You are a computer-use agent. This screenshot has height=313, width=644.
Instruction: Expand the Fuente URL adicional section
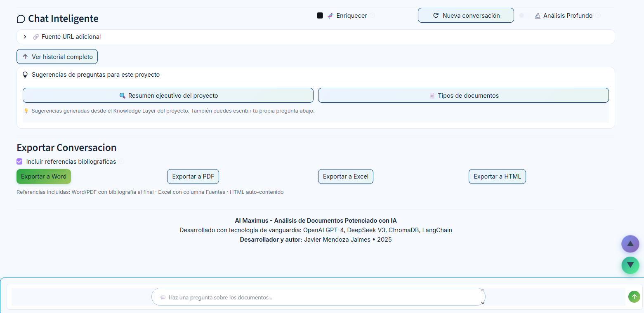pos(316,37)
